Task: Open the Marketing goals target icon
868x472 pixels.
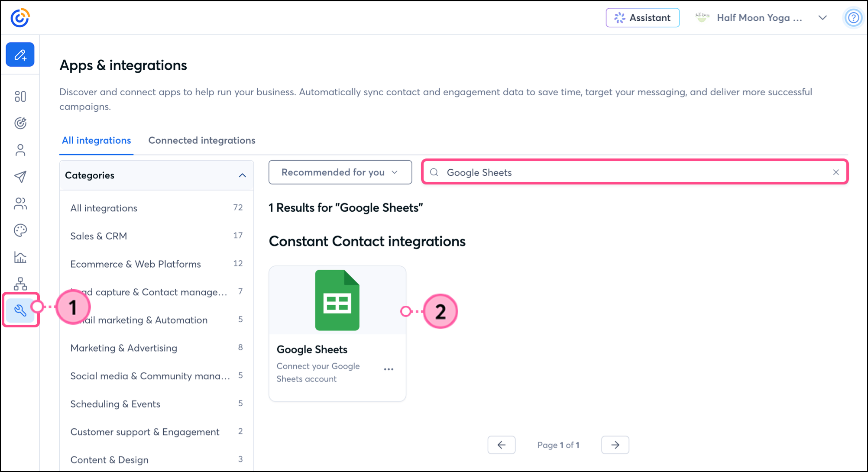Action: pos(20,123)
